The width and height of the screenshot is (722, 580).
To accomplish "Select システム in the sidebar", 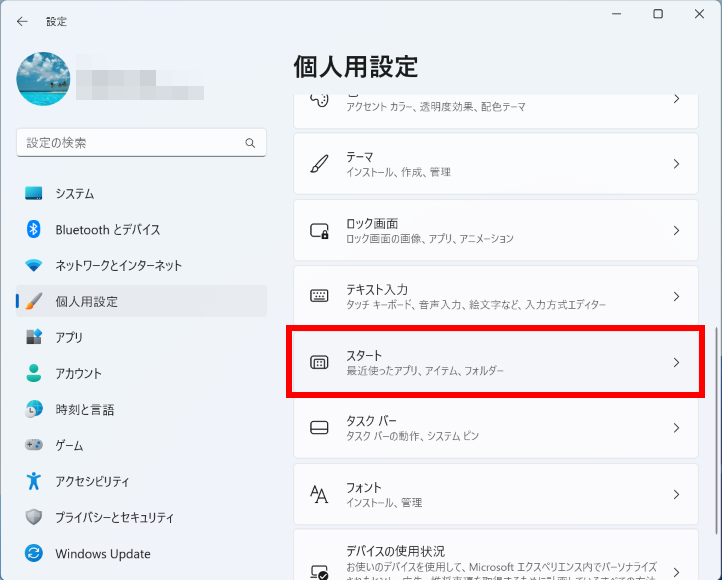I will pos(141,193).
